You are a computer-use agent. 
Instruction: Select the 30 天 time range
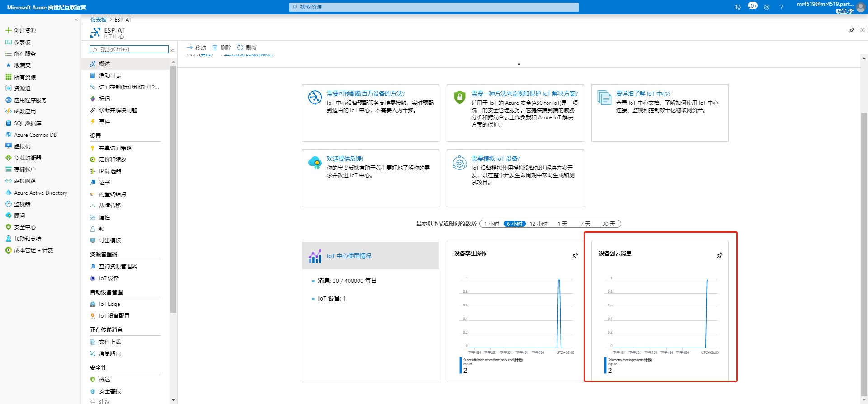609,224
